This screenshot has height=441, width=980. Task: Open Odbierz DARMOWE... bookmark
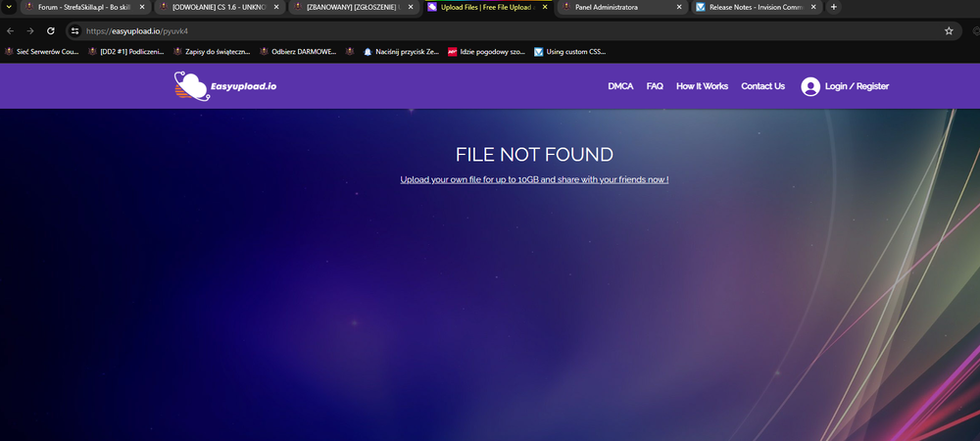point(298,52)
